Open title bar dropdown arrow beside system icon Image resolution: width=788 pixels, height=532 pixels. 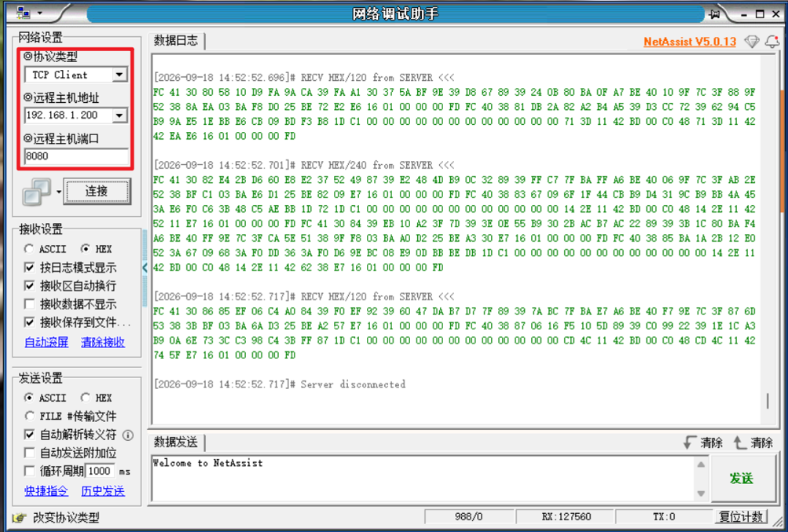40,13
